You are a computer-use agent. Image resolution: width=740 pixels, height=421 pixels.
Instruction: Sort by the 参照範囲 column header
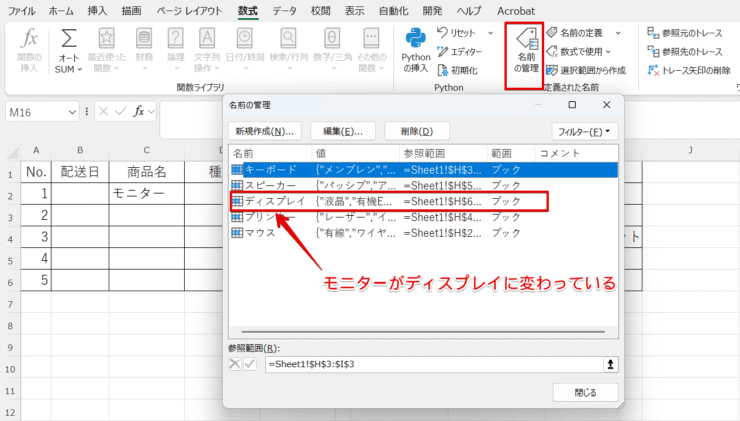click(443, 153)
